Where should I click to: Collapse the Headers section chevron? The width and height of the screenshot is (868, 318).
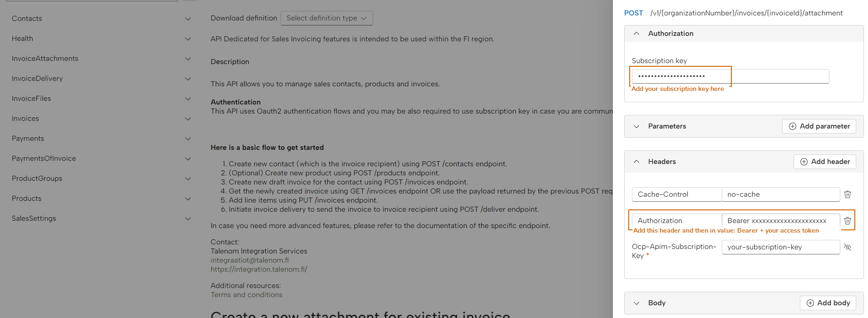(636, 162)
